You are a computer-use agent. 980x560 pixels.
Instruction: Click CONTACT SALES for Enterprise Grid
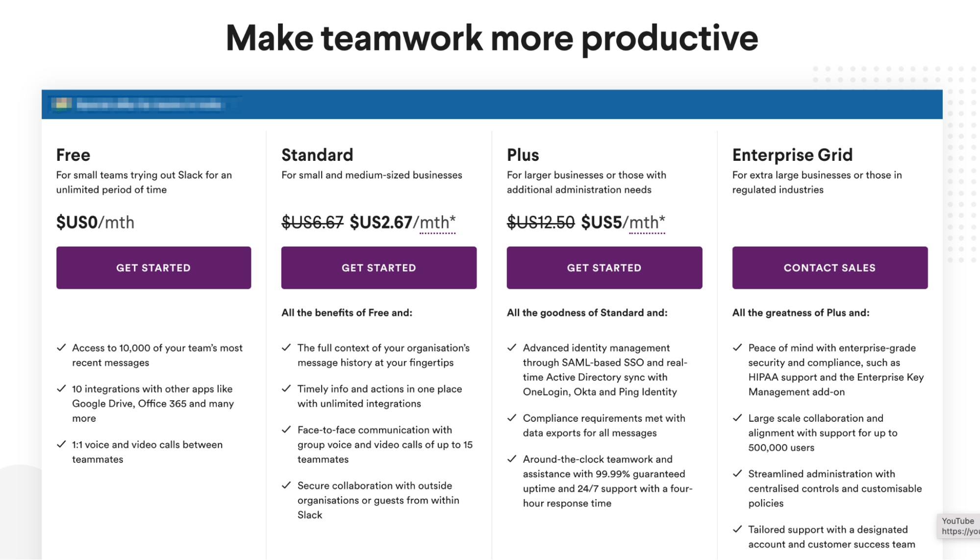829,267
